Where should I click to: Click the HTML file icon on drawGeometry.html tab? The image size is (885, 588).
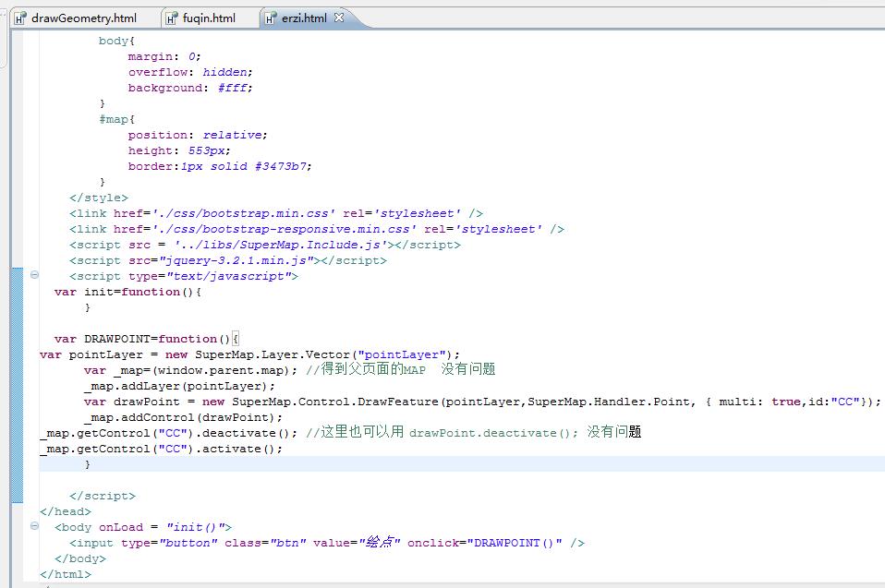[x=20, y=18]
